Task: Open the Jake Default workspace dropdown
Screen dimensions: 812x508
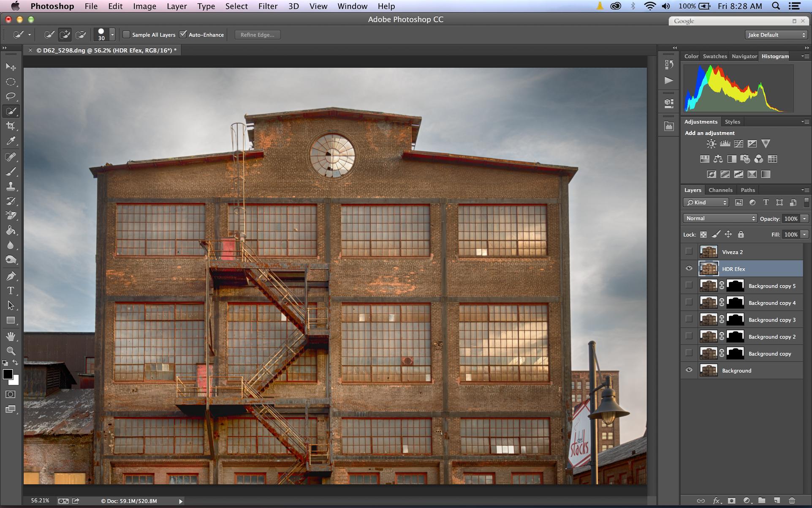Action: click(x=776, y=35)
